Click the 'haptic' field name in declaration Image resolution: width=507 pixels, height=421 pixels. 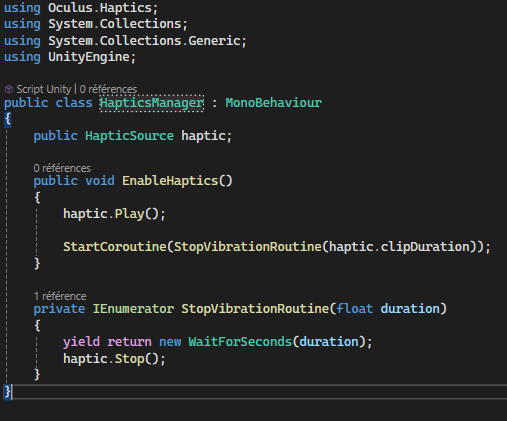(x=203, y=136)
